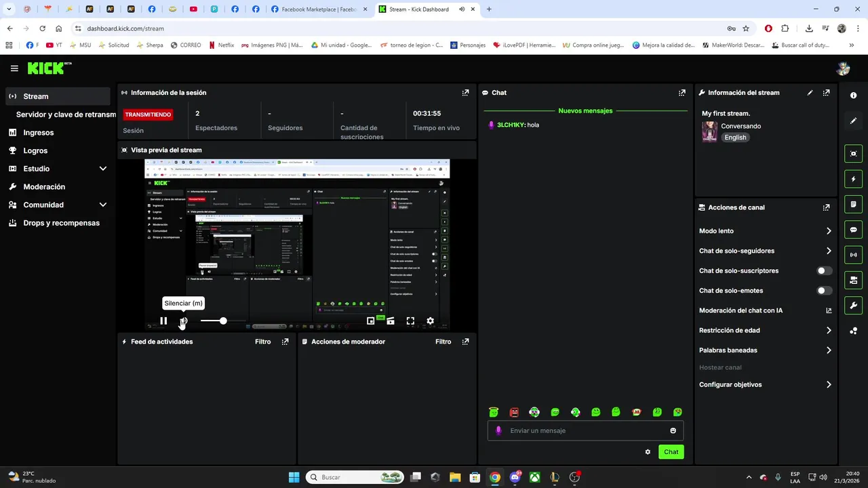The width and height of the screenshot is (868, 488).
Task: Toggle the channel actions widget in right sidebar
Action: click(853, 280)
